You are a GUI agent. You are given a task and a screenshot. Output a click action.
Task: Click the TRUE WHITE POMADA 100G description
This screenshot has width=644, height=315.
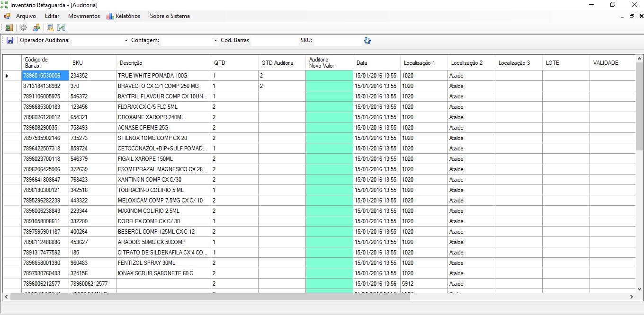[x=163, y=76]
